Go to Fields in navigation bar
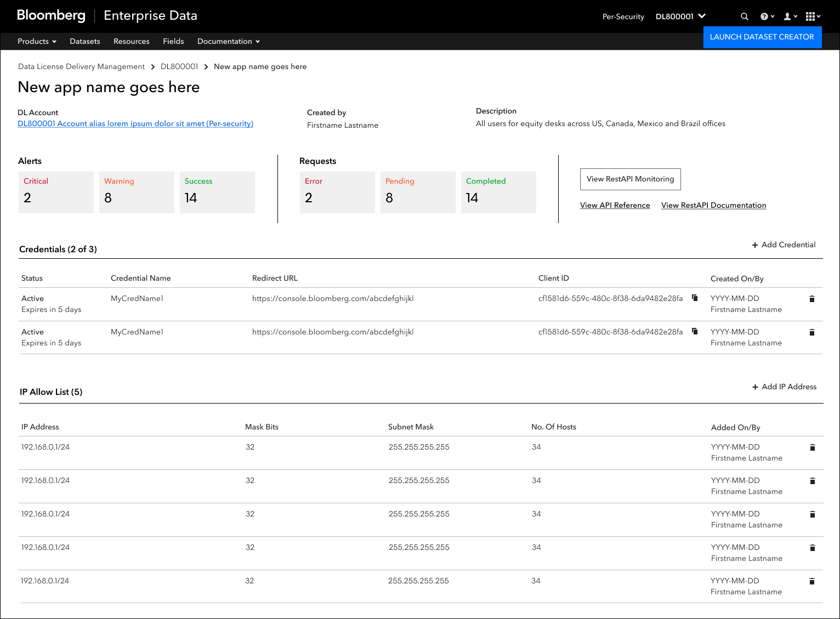Image resolution: width=840 pixels, height=619 pixels. point(173,41)
